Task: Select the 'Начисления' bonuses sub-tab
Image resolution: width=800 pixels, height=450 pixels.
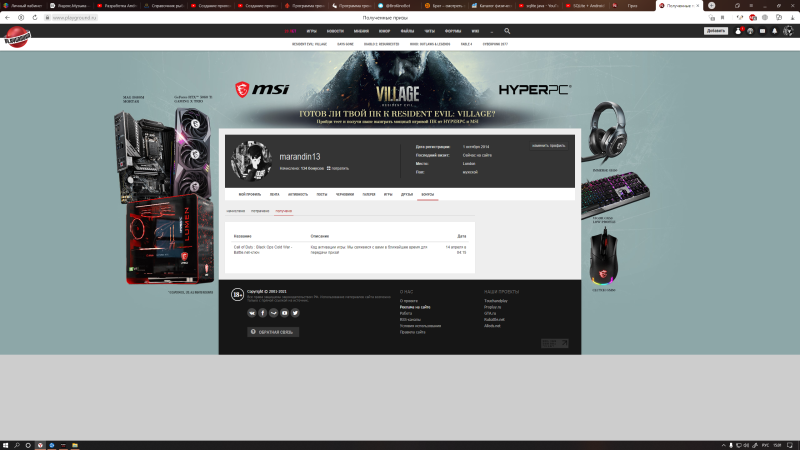Action: (236, 211)
